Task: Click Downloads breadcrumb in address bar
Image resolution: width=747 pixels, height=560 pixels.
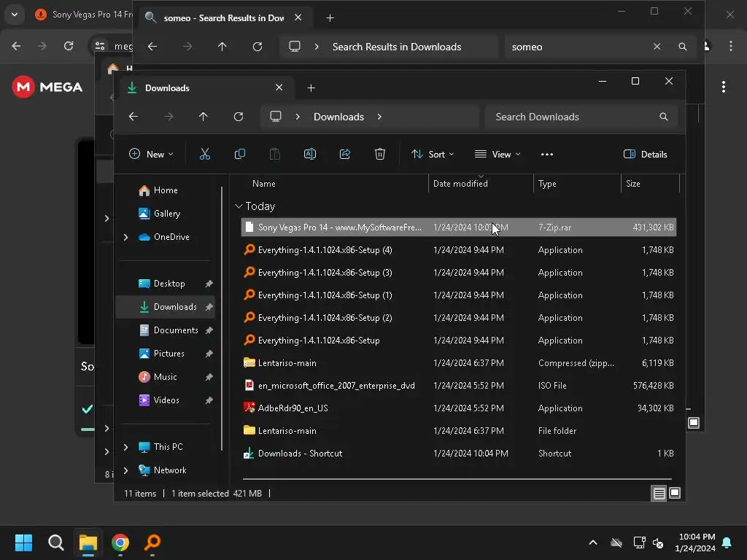Action: (x=338, y=117)
